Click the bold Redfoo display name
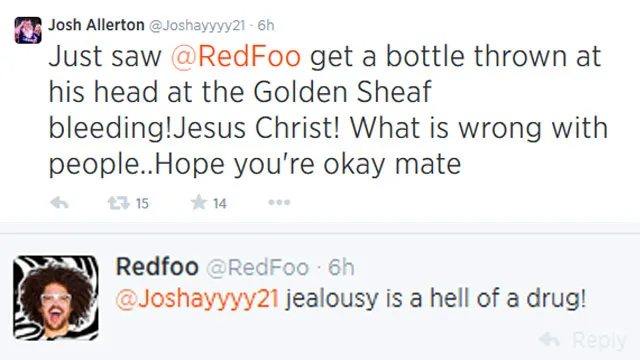The width and height of the screenshot is (640, 360). coord(157,267)
